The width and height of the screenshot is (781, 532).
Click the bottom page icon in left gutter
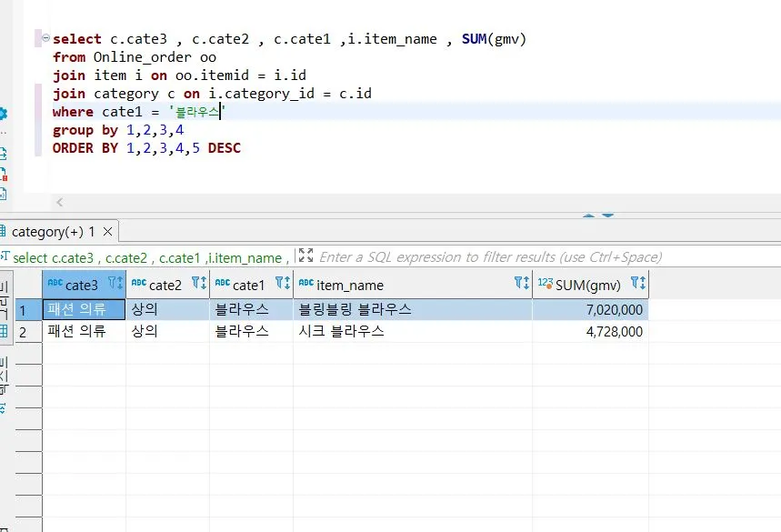[3, 194]
